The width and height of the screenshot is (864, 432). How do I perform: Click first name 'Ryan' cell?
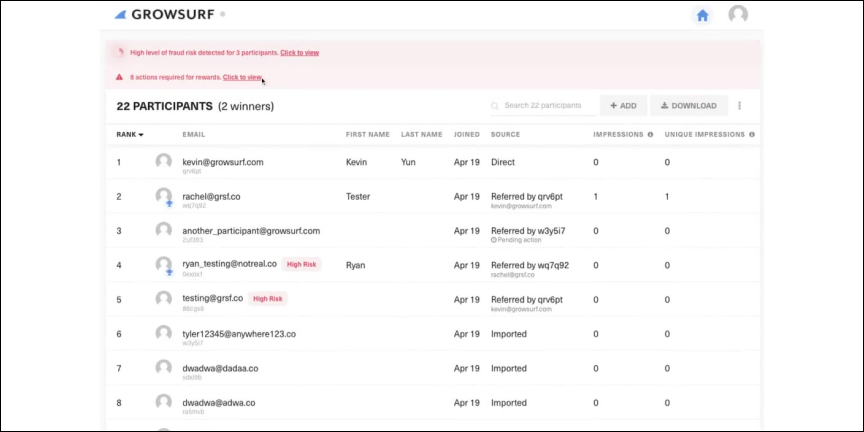click(x=355, y=265)
